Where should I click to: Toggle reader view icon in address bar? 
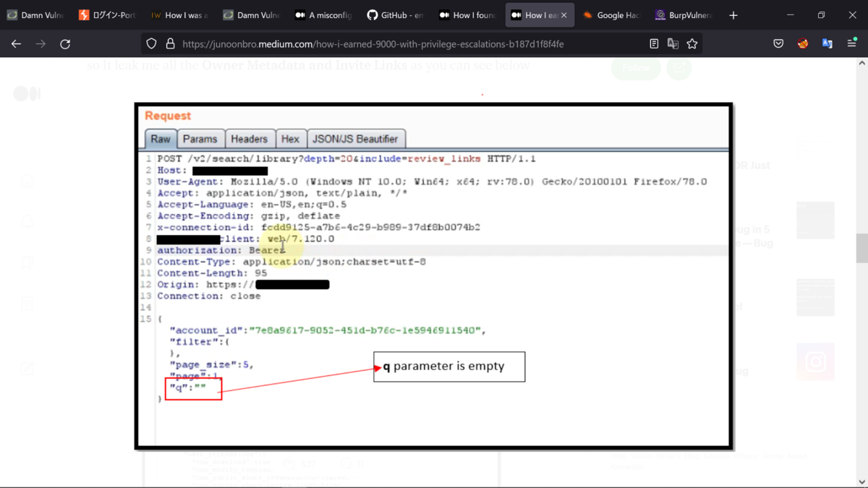pyautogui.click(x=654, y=44)
